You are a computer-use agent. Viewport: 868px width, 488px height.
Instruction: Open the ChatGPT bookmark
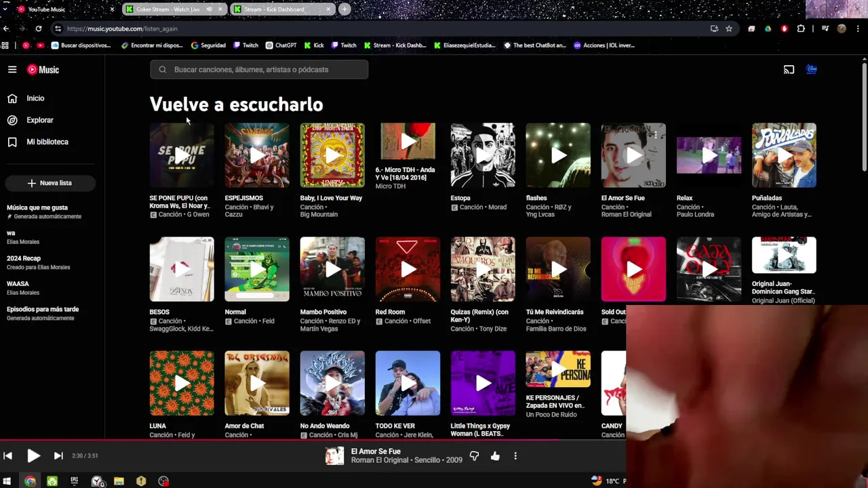281,45
